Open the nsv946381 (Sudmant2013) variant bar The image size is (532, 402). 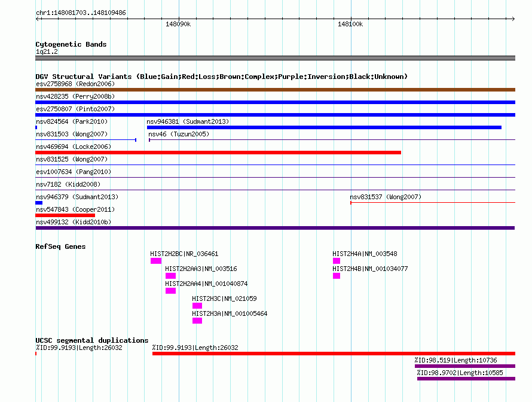324,127
